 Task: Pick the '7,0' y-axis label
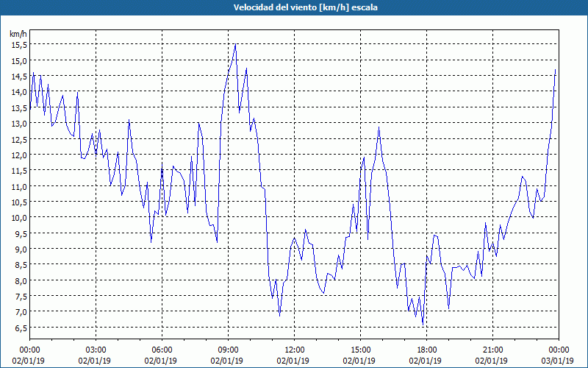point(21,311)
